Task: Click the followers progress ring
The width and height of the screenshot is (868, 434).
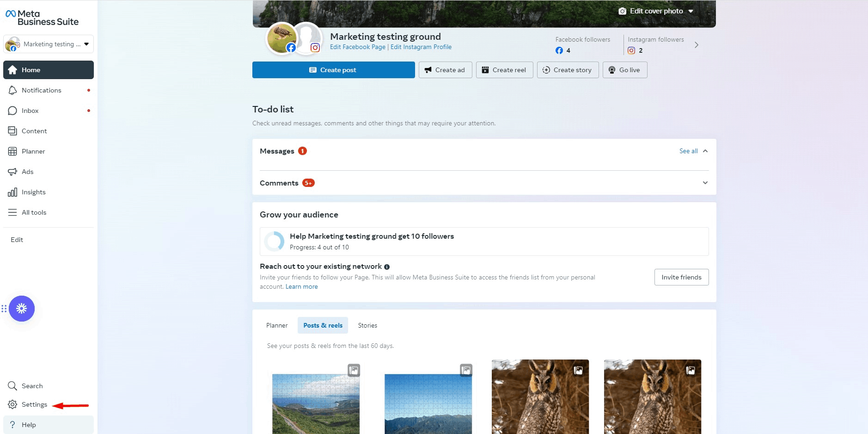Action: pyautogui.click(x=275, y=242)
